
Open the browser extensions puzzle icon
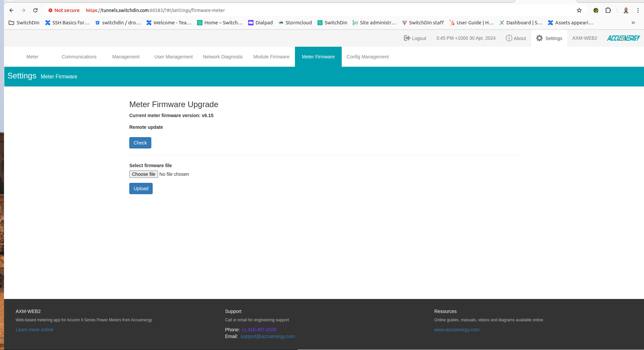pyautogui.click(x=608, y=10)
